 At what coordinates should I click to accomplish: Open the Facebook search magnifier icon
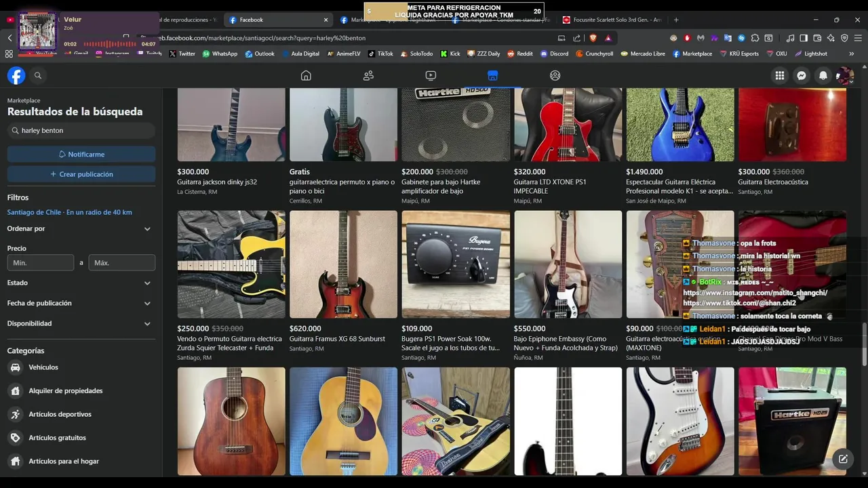38,76
